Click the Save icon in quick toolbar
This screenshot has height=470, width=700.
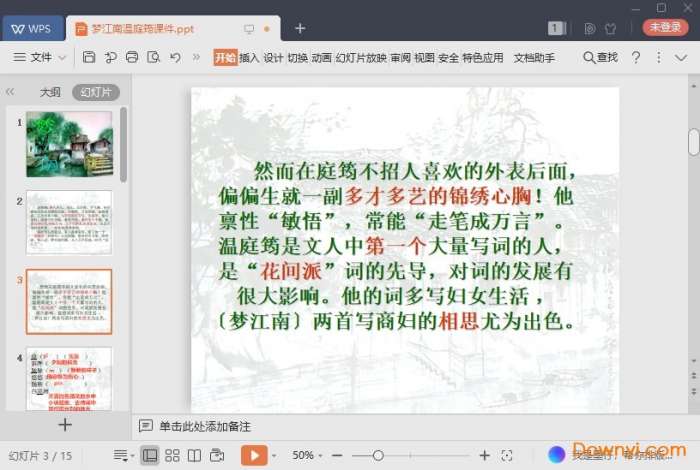90,58
